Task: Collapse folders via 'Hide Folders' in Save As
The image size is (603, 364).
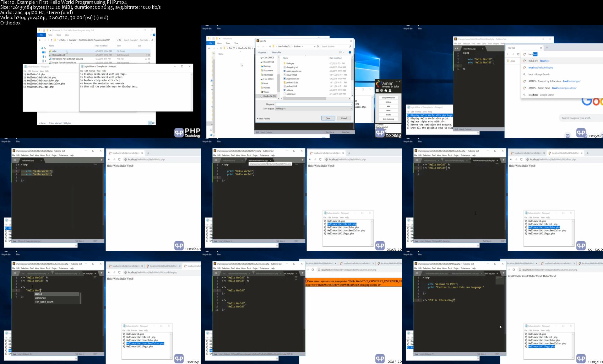Action: tap(263, 119)
